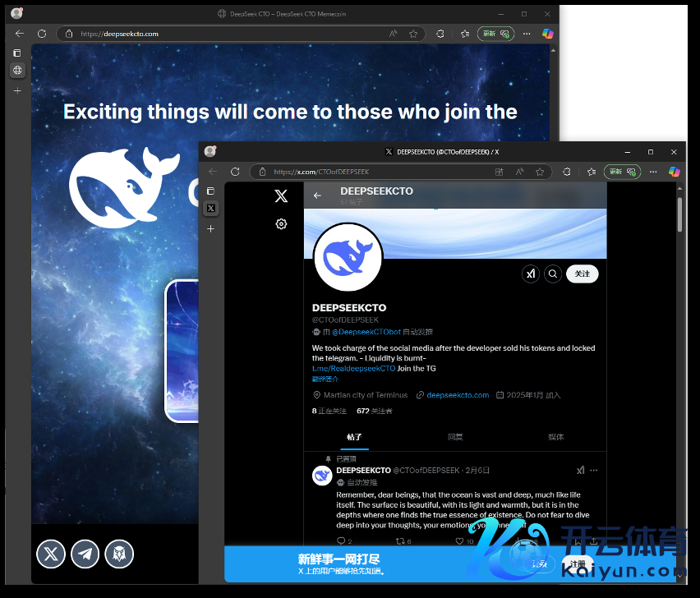Image resolution: width=700 pixels, height=598 pixels.
Task: Open X settings gear icon
Action: point(281,223)
